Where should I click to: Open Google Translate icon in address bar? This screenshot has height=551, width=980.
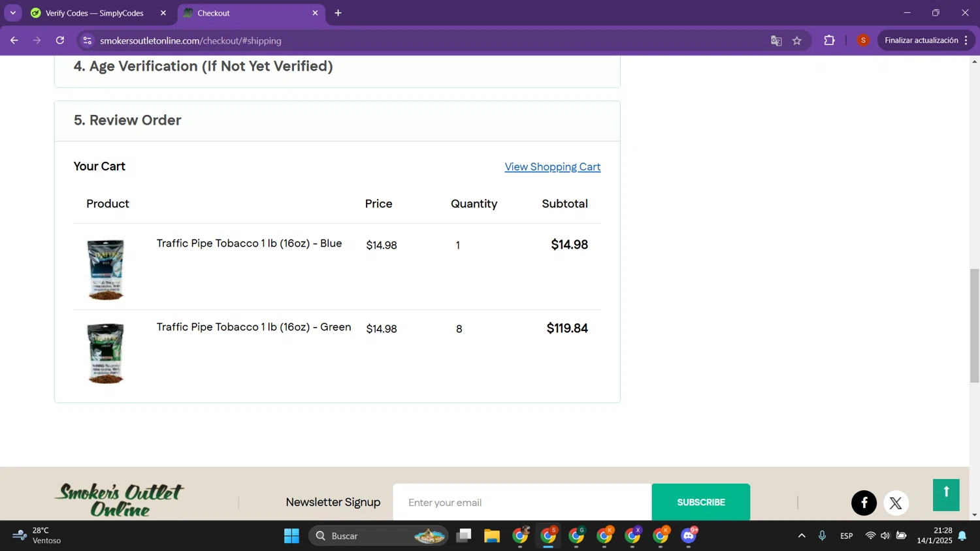pos(776,40)
